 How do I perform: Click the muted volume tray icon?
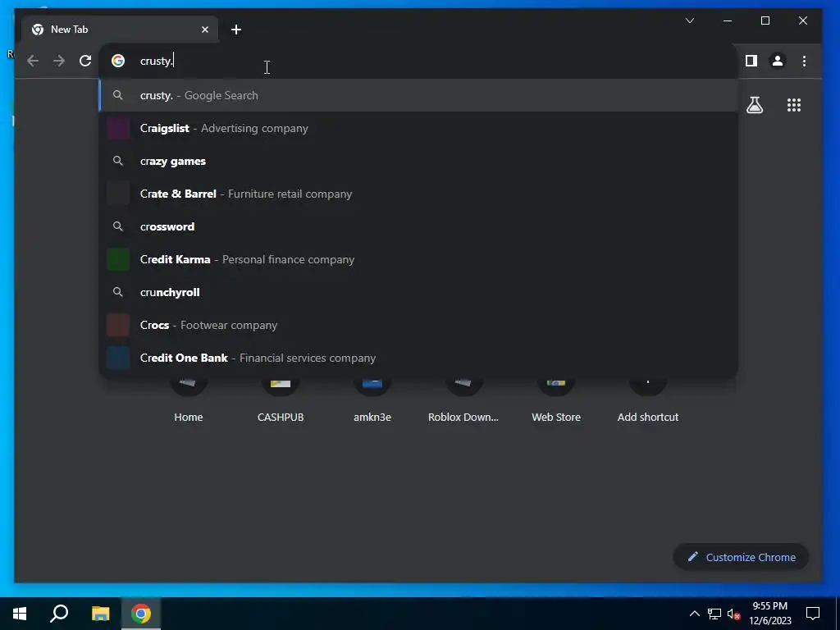(x=733, y=614)
